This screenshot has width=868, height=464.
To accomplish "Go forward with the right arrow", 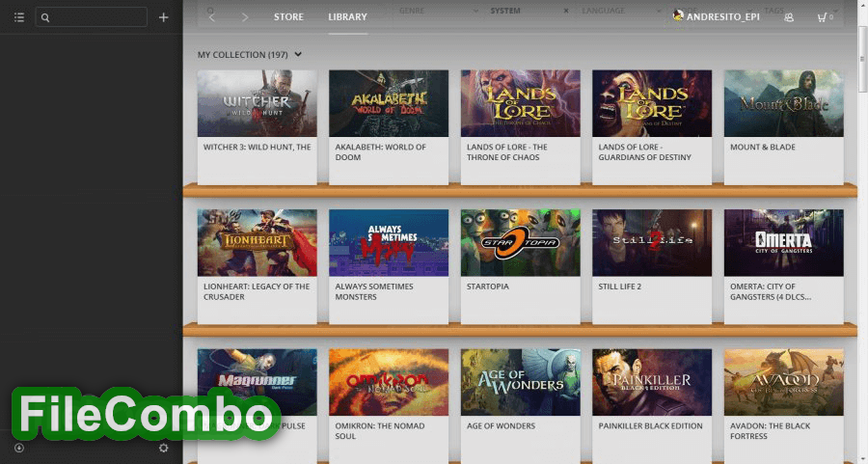I will [x=245, y=17].
